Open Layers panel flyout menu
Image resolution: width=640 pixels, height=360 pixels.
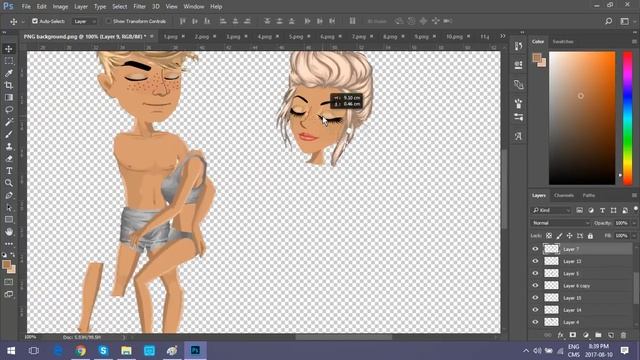(x=634, y=196)
